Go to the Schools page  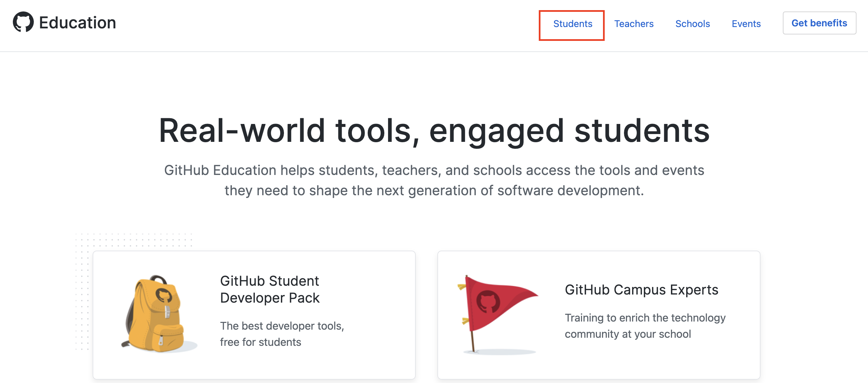[x=692, y=24]
